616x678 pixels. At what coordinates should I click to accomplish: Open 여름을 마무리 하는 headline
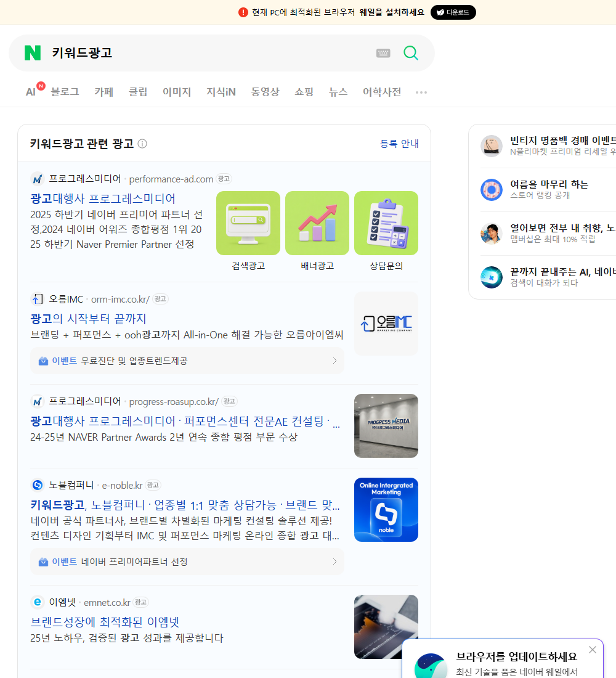click(x=549, y=184)
